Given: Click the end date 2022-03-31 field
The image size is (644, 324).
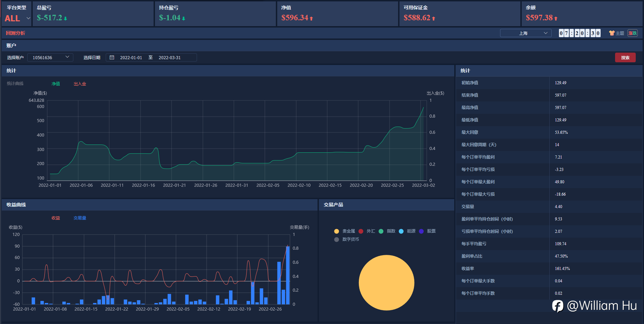Looking at the screenshot, I should tap(169, 57).
